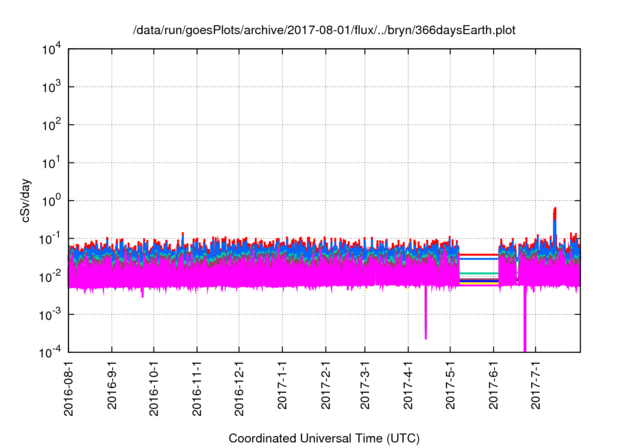
Task: Select the 2016-9-1 date tick label
Action: pos(112,387)
